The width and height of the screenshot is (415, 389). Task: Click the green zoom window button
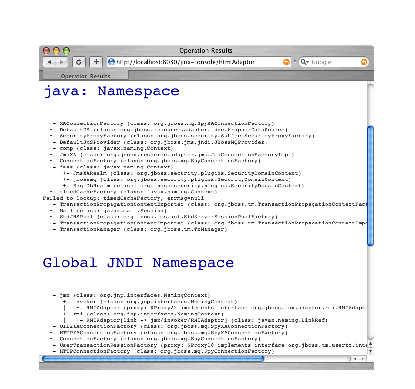point(67,51)
